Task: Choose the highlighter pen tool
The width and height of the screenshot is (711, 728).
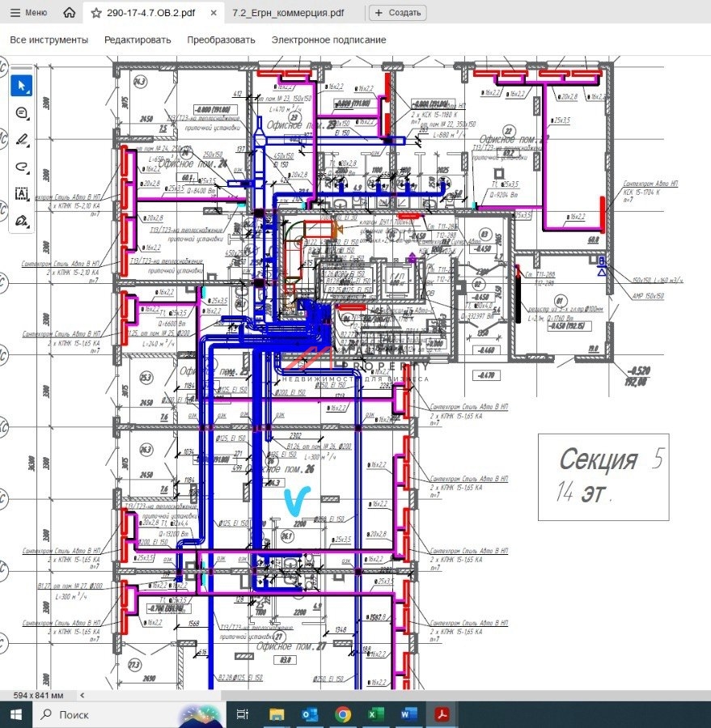Action: tap(22, 140)
